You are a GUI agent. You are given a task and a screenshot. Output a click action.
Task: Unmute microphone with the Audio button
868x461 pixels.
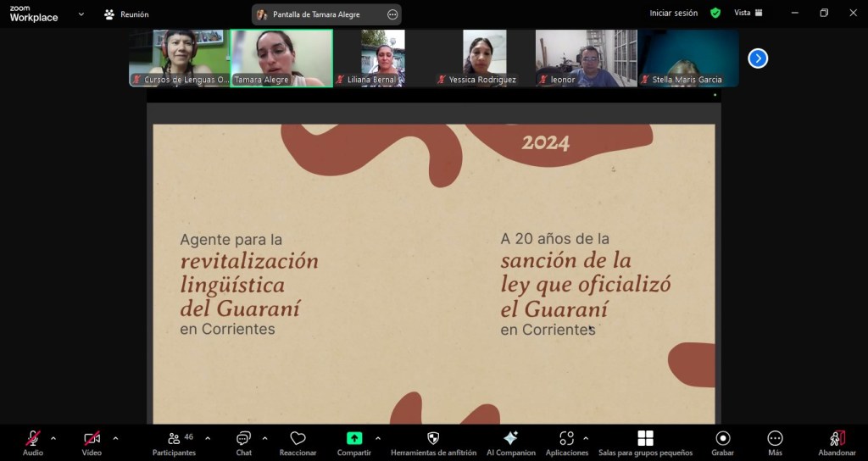click(32, 439)
